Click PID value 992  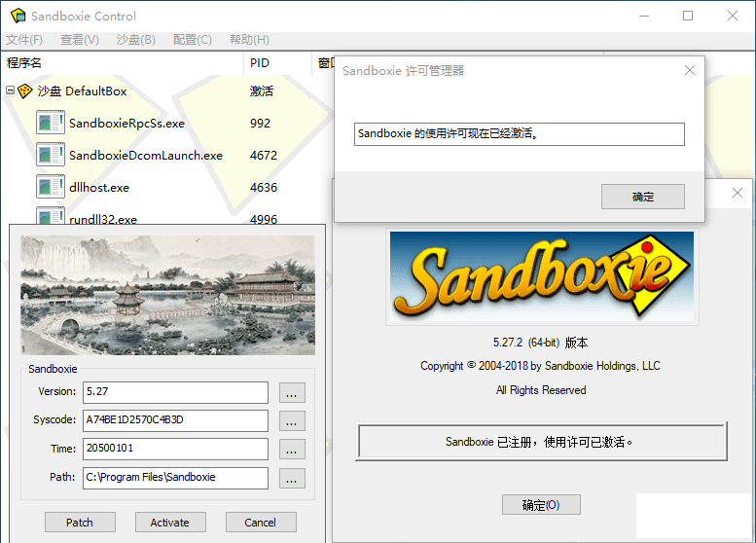(x=261, y=124)
